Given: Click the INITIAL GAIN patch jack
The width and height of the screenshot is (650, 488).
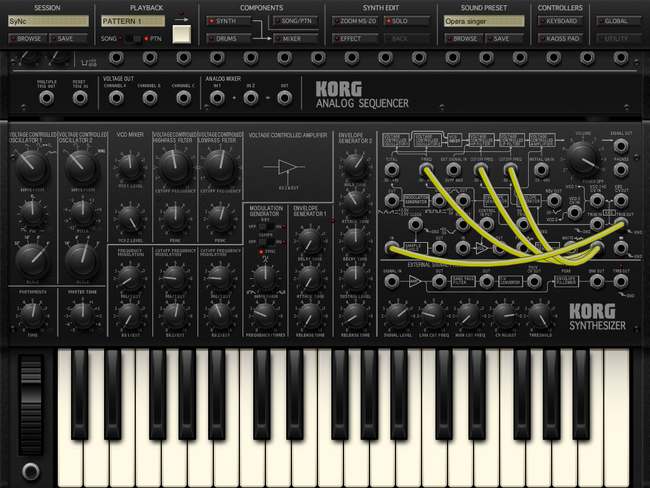Looking at the screenshot, I should point(541,170).
